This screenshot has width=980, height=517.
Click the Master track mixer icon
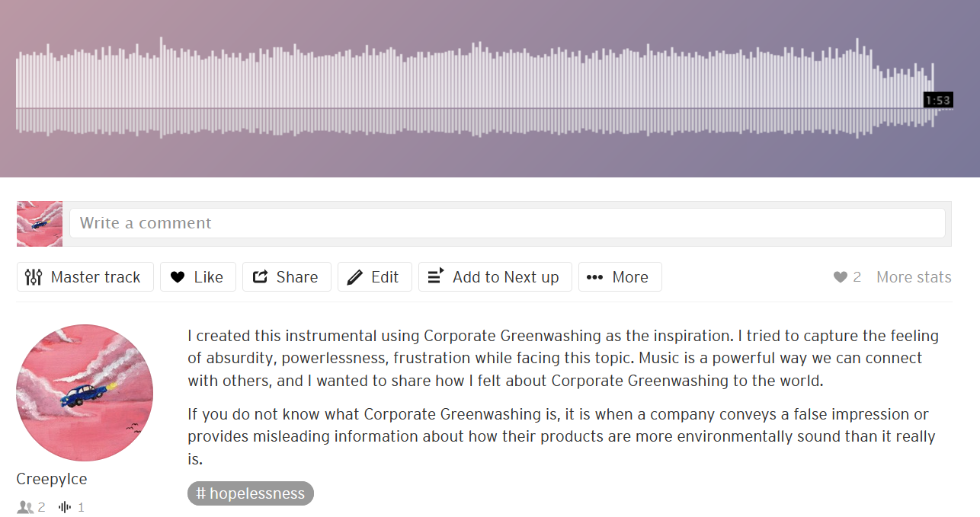[34, 277]
